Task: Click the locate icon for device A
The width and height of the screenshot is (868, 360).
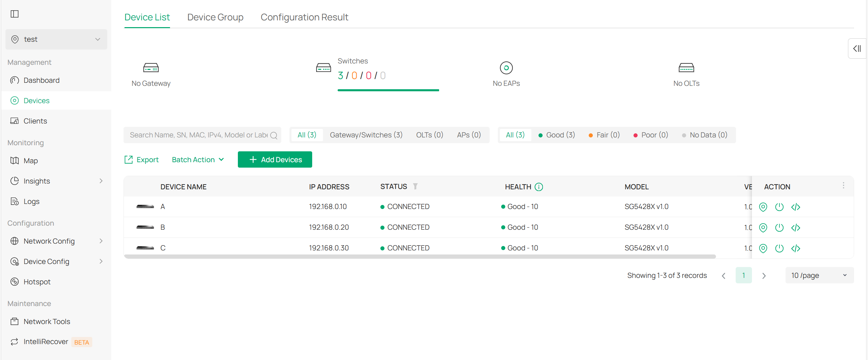Action: pos(763,207)
